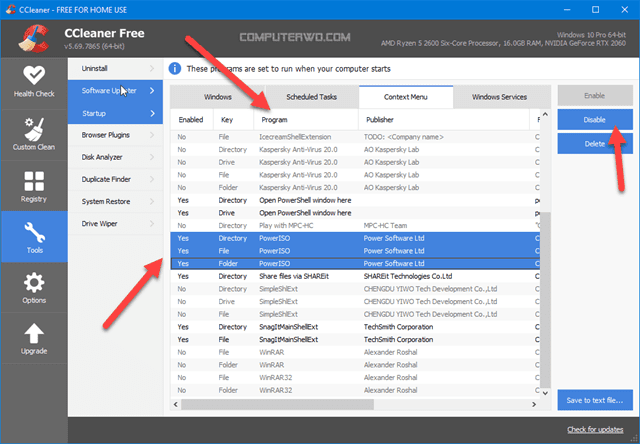Open Options gear icon
640x444 pixels.
coord(34,282)
